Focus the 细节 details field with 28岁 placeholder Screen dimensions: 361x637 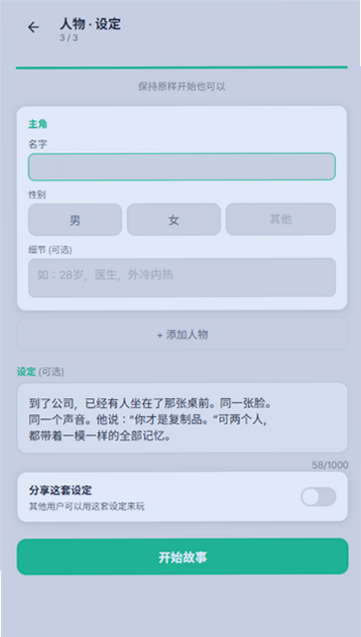tap(182, 277)
